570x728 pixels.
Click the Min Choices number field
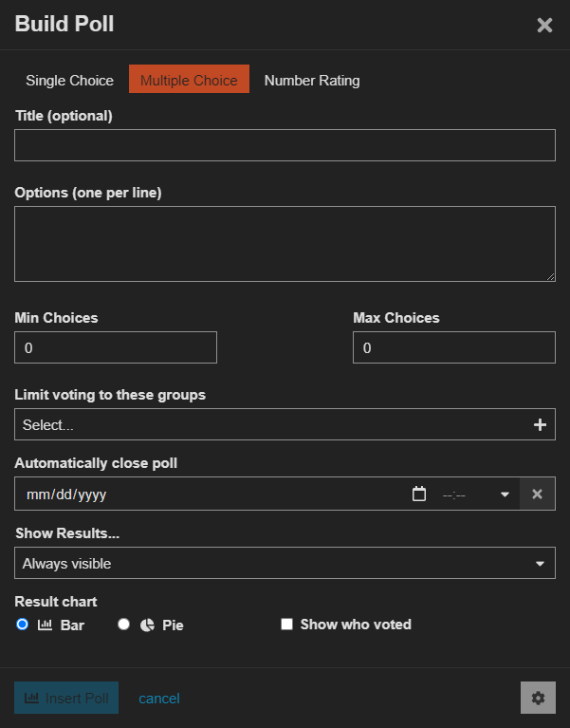click(x=116, y=347)
